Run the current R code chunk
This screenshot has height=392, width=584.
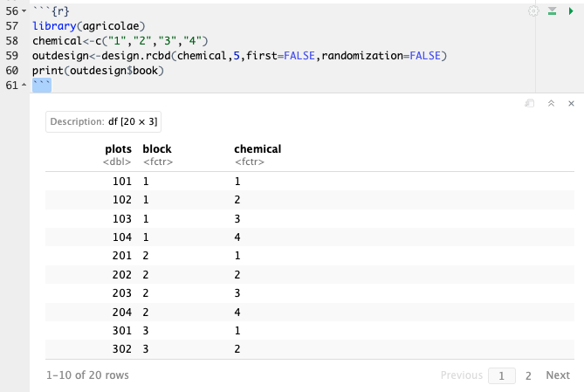pos(571,10)
